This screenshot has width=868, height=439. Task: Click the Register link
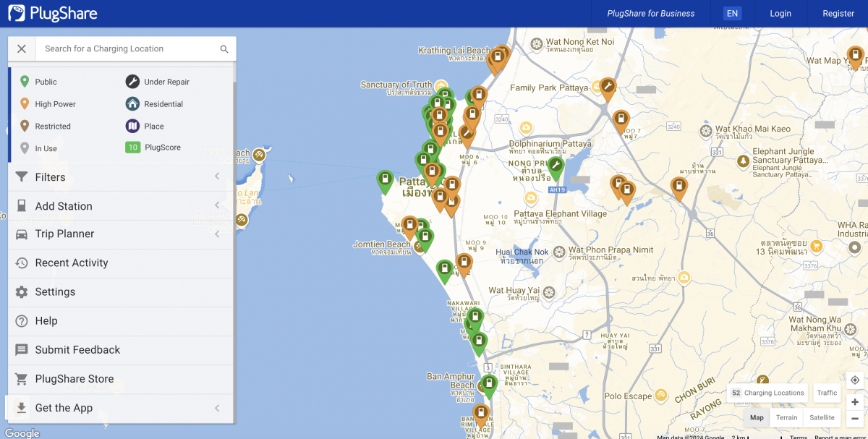tap(838, 14)
